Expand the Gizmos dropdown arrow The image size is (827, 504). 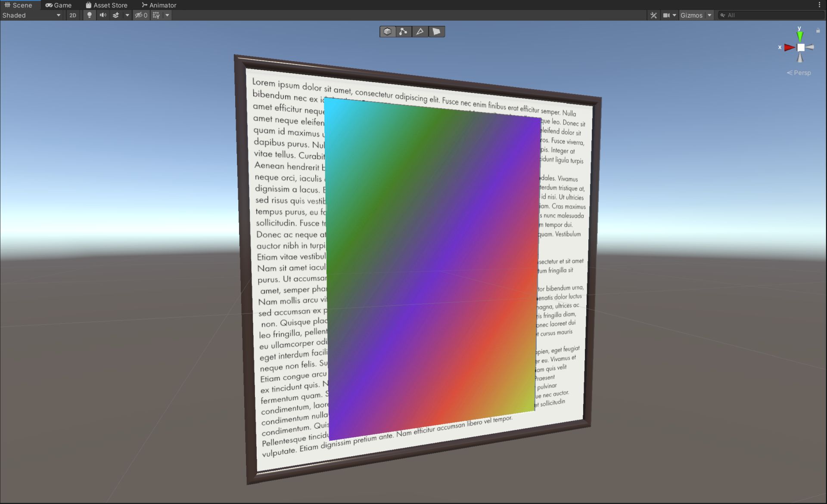tap(709, 15)
